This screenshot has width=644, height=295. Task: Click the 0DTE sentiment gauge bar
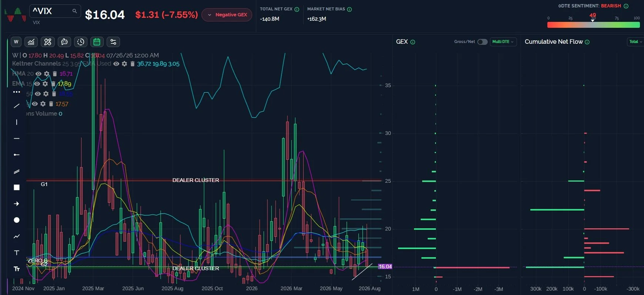pos(594,25)
